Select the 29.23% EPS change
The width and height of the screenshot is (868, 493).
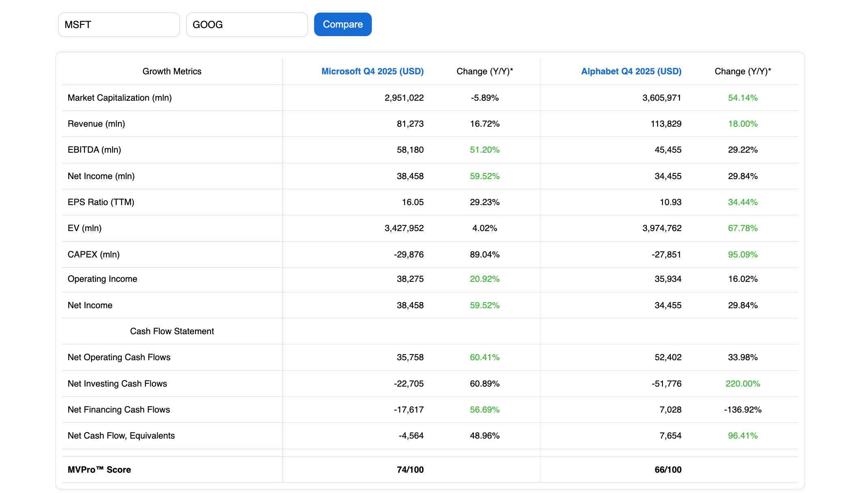click(485, 202)
